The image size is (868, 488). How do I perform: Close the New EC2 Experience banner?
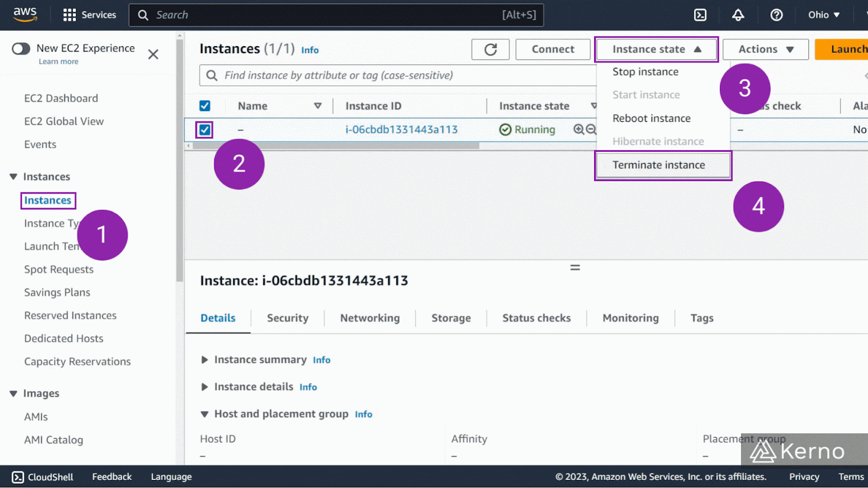click(154, 54)
